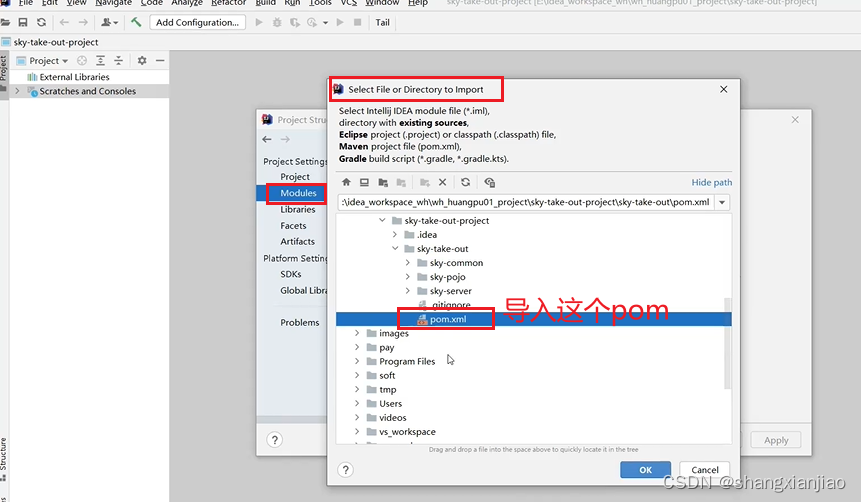Open the user profile dropdown in toolbar
Screen dimensions: 861x502
point(109,23)
